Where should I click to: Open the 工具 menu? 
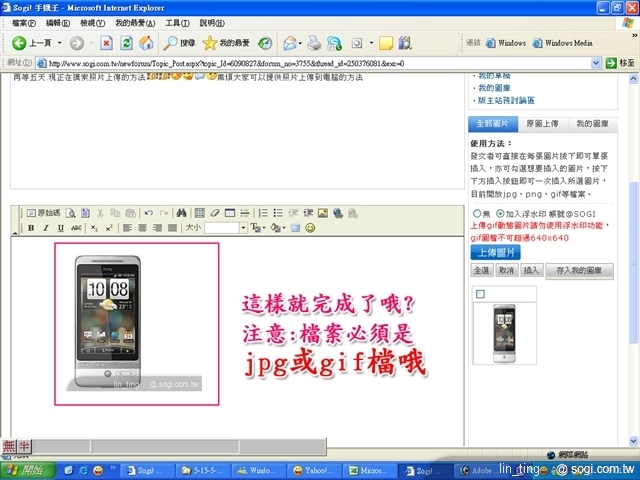coord(177,23)
